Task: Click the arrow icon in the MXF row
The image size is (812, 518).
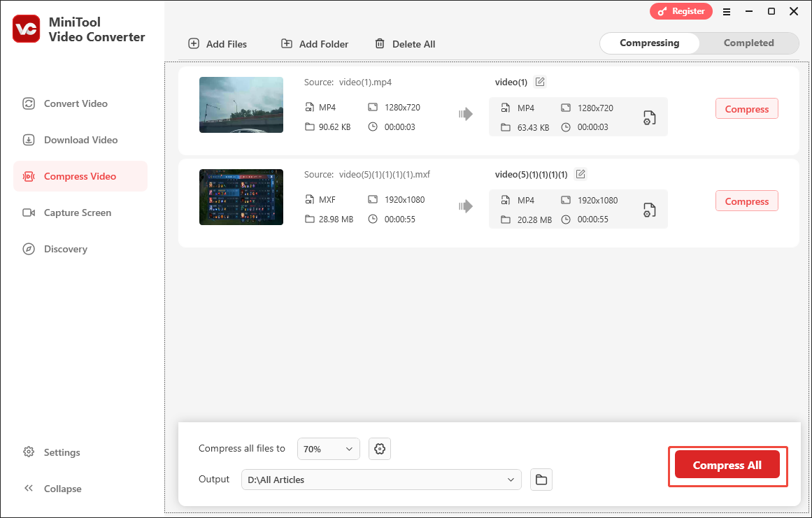Action: tap(466, 206)
